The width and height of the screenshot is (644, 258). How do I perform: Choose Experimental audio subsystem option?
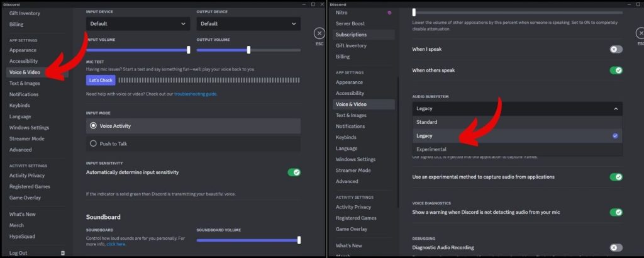(518, 149)
